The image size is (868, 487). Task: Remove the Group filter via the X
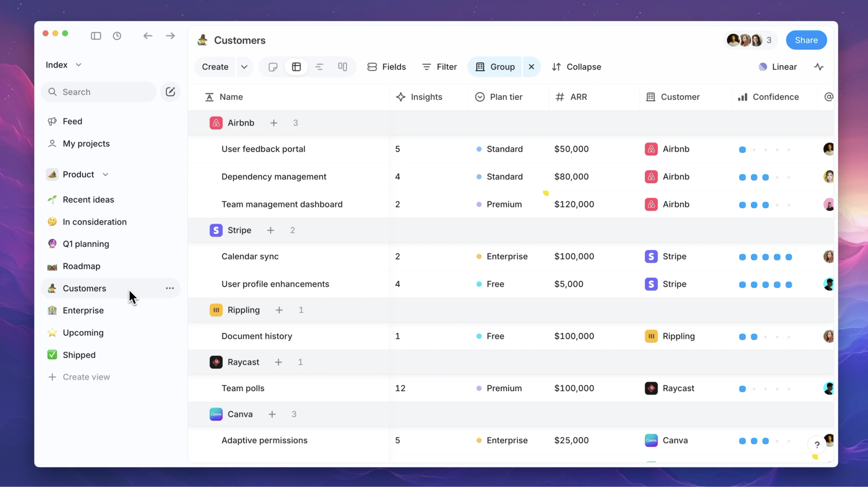[531, 67]
